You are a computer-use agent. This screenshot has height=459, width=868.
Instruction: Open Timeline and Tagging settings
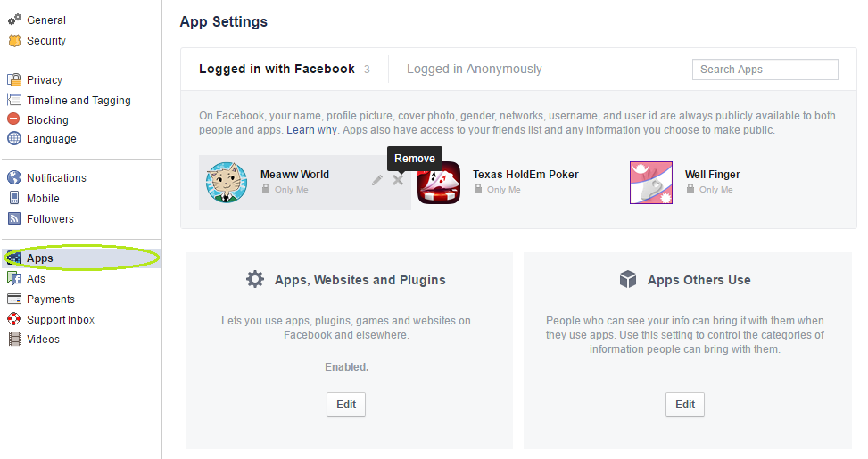click(79, 100)
